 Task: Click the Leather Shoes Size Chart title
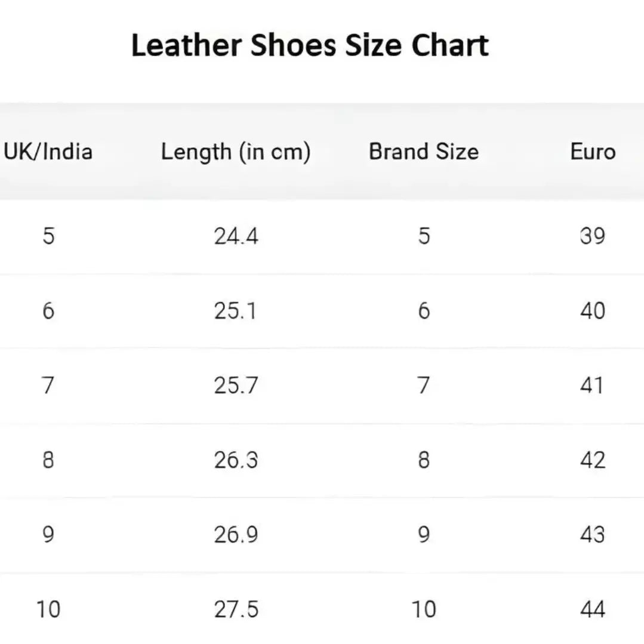coord(310,46)
